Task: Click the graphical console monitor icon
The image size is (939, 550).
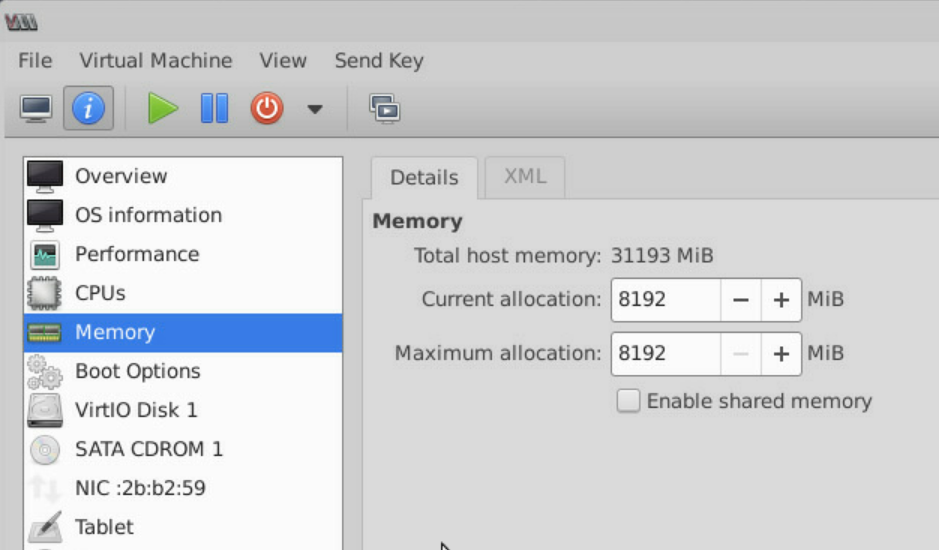Action: pyautogui.click(x=37, y=108)
